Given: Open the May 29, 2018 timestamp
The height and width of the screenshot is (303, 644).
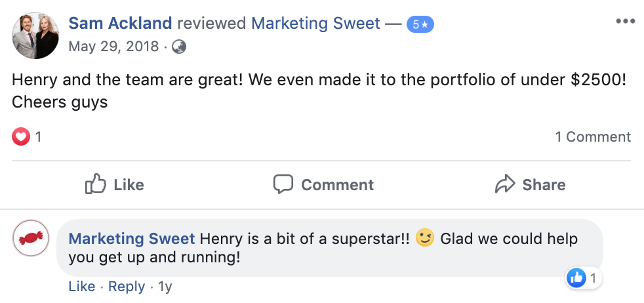Looking at the screenshot, I should click(113, 47).
